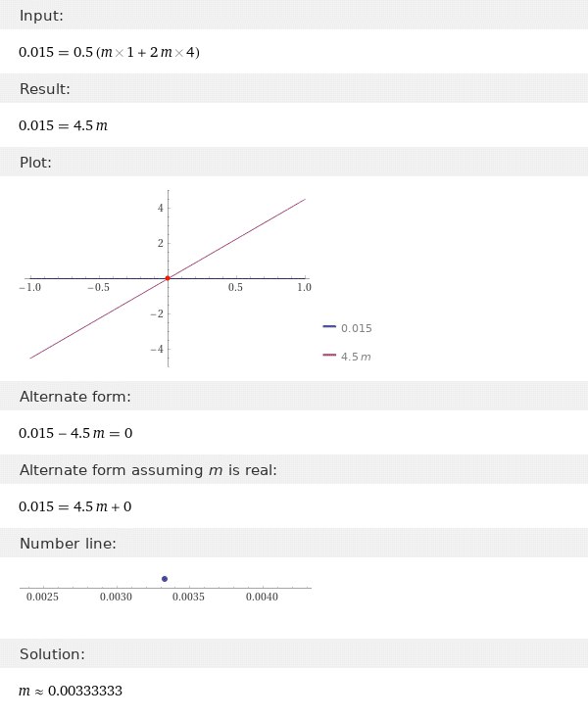Click the header 'Alternate form assuming m is real'

point(148,470)
